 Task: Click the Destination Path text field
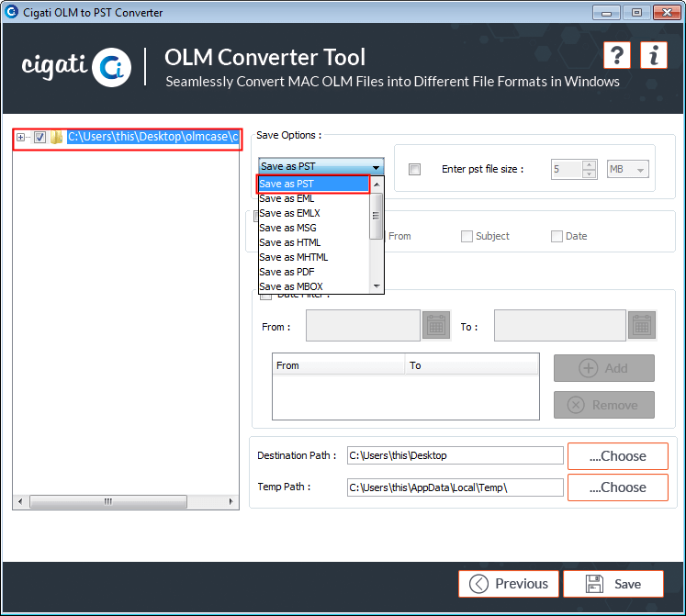point(455,455)
